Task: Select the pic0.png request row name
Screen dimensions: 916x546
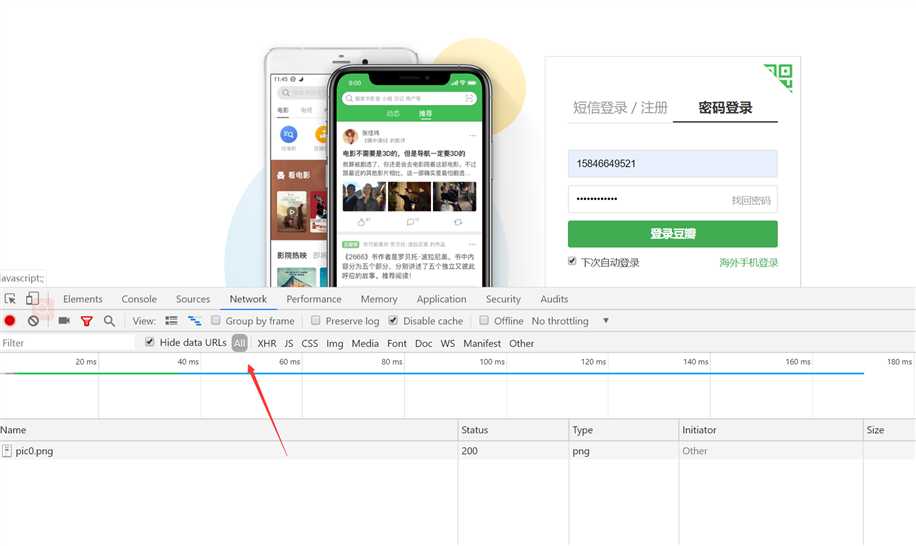Action: pyautogui.click(x=34, y=451)
